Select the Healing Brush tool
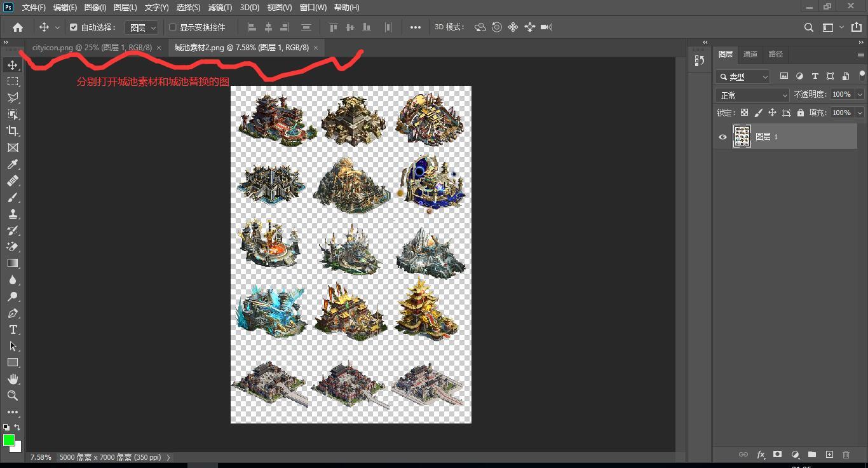The image size is (868, 468). point(13,181)
